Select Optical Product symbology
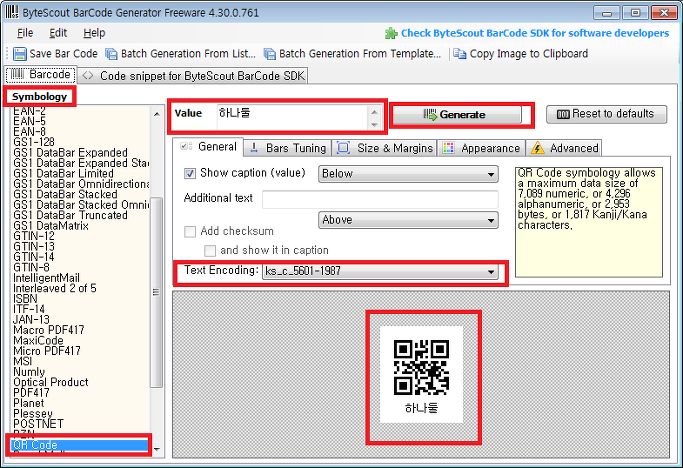 click(51, 383)
